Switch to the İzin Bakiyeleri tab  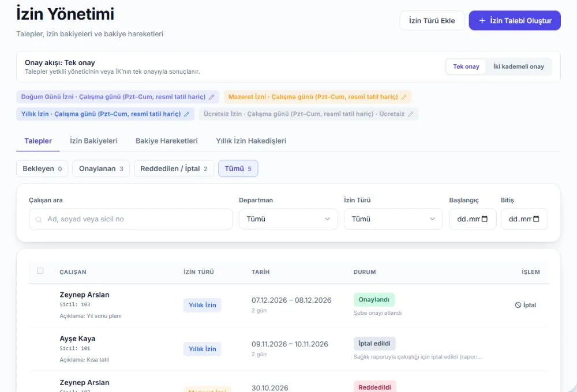click(93, 141)
